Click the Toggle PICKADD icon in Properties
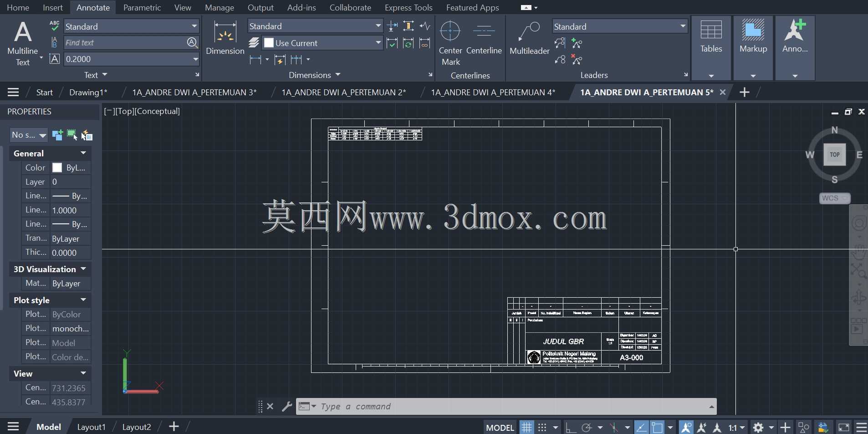This screenshot has height=434, width=868. 57,135
